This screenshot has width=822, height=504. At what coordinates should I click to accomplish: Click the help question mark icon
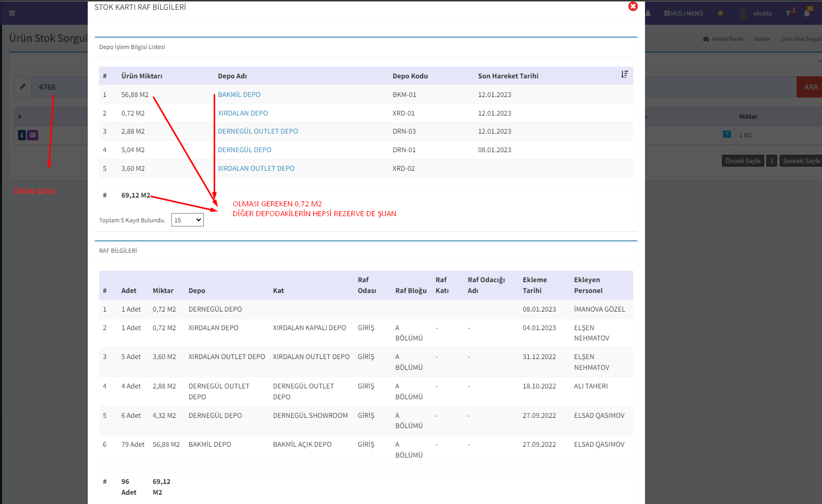pos(788,13)
